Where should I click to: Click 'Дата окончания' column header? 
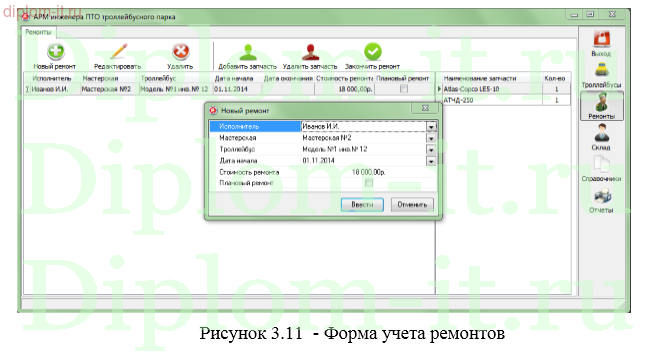[x=288, y=78]
